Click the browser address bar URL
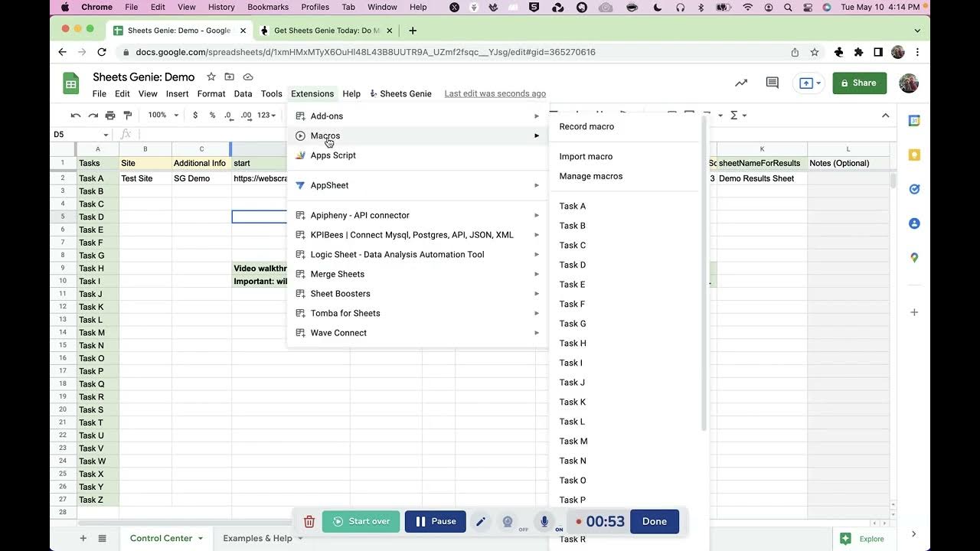980x551 pixels. [365, 52]
